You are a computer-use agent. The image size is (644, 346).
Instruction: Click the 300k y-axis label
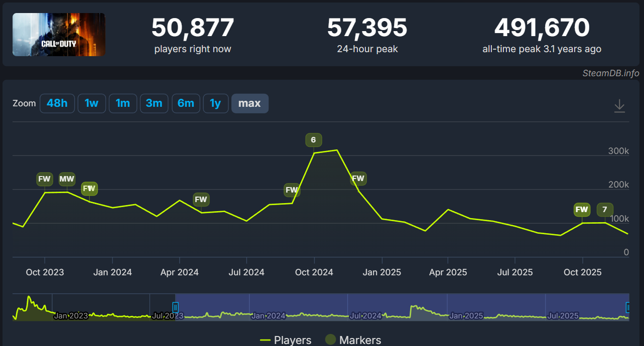pyautogui.click(x=618, y=151)
